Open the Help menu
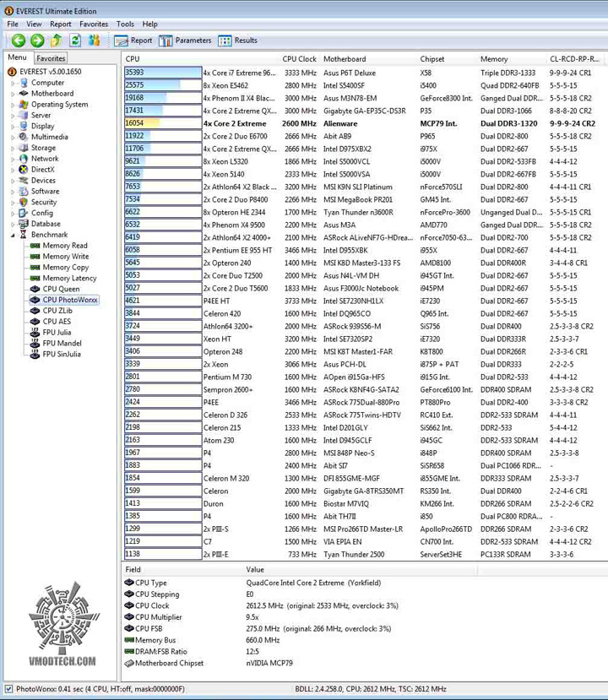 [150, 24]
